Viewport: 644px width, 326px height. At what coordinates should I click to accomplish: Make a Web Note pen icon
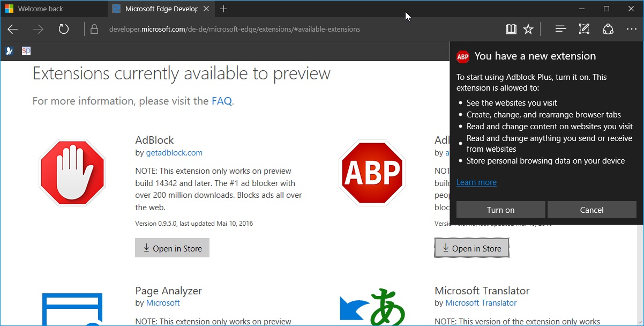(x=584, y=29)
